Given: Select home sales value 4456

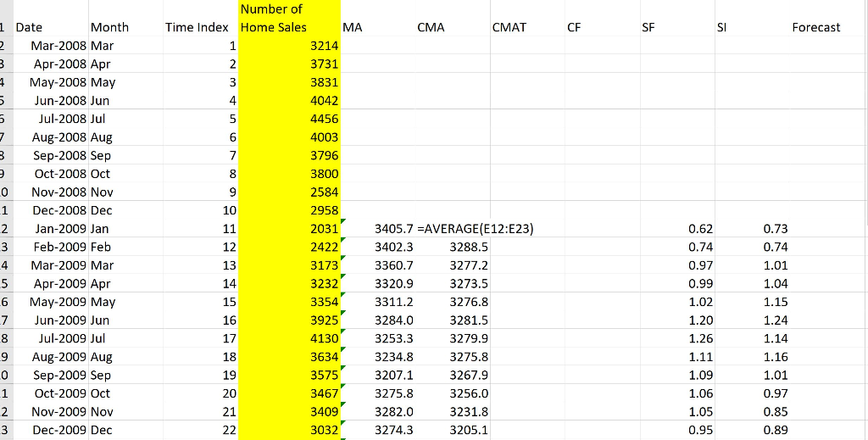Looking at the screenshot, I should [289, 119].
